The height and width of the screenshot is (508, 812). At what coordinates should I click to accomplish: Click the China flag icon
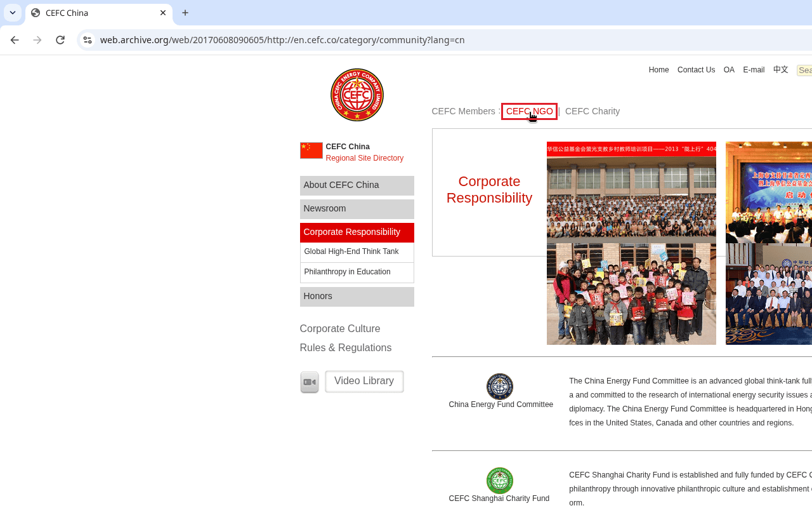coord(311,150)
